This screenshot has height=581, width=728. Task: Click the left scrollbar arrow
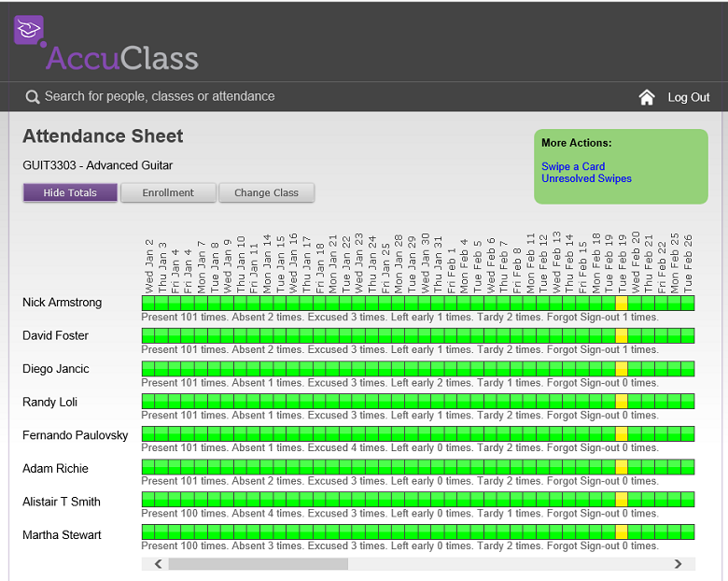point(159,564)
